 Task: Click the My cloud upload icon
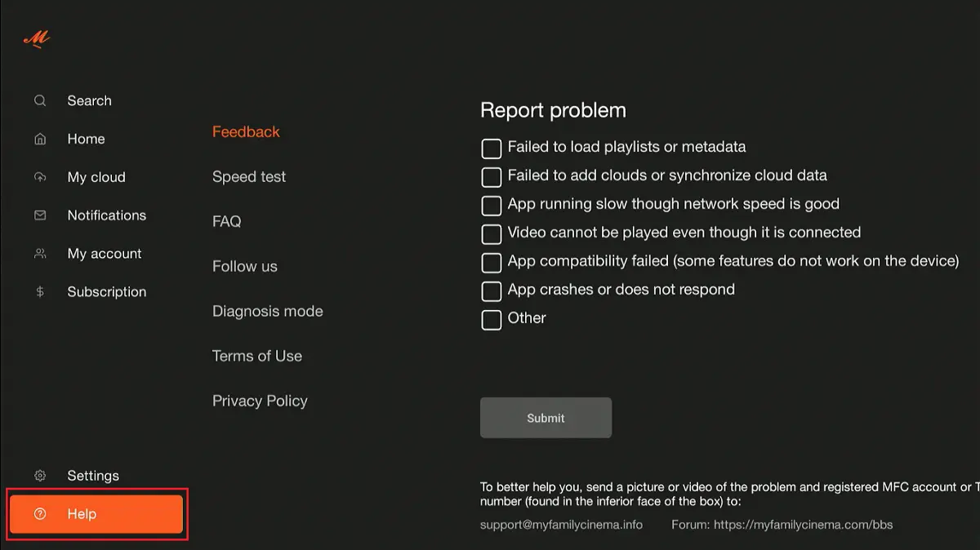pyautogui.click(x=40, y=177)
